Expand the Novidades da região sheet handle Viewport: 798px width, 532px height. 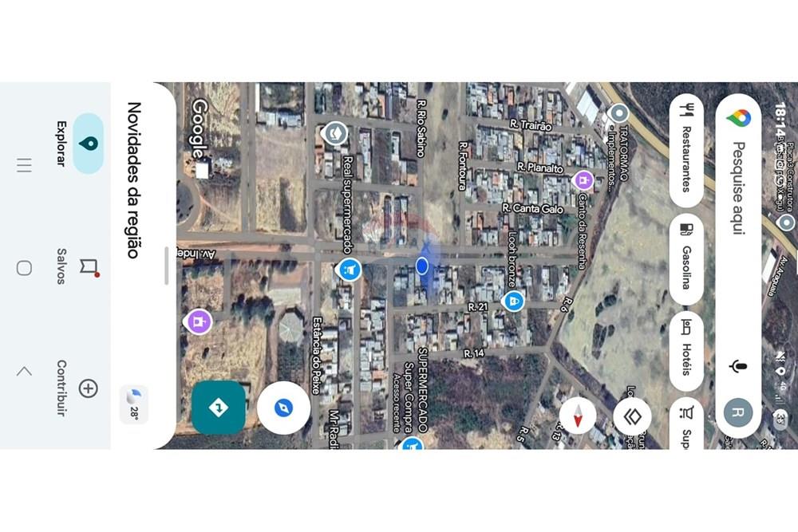point(167,266)
